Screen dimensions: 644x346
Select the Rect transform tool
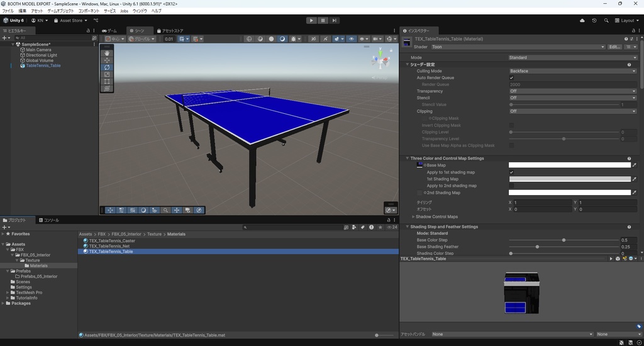107,81
